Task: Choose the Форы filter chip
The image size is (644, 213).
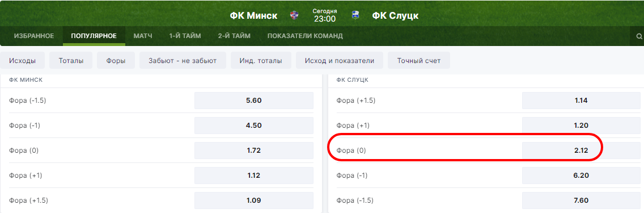Action: pyautogui.click(x=116, y=60)
